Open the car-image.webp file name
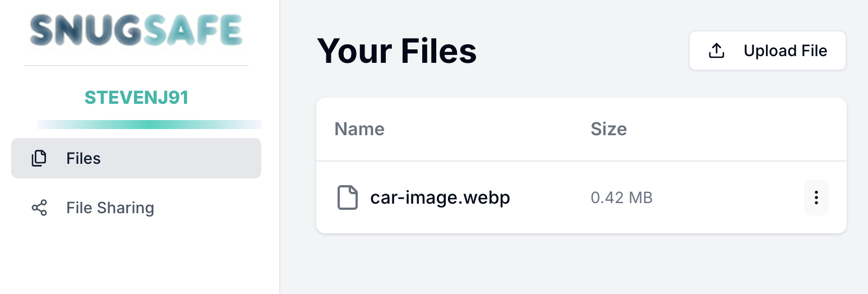868x294 pixels. (440, 197)
